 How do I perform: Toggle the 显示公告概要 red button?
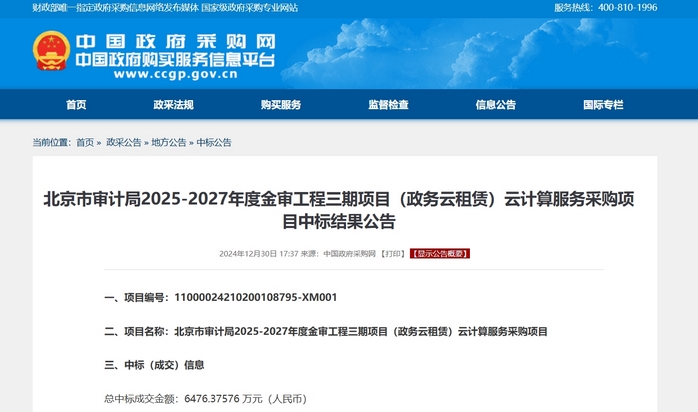439,254
